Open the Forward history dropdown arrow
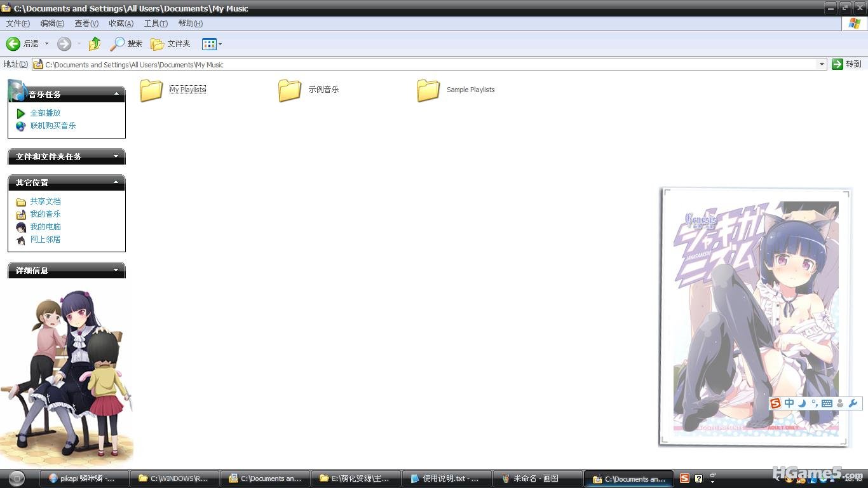Screen dimensions: 868x488 click(x=79, y=44)
